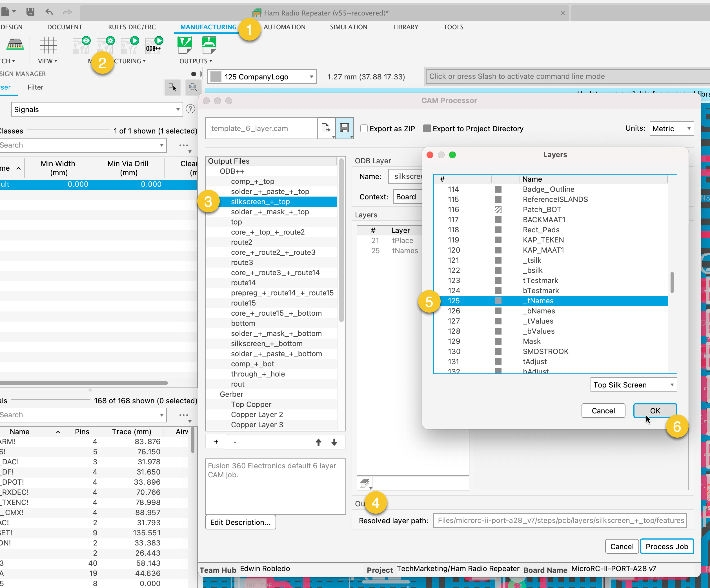Open the Units Metric dropdown
This screenshot has height=588, width=710.
[671, 128]
